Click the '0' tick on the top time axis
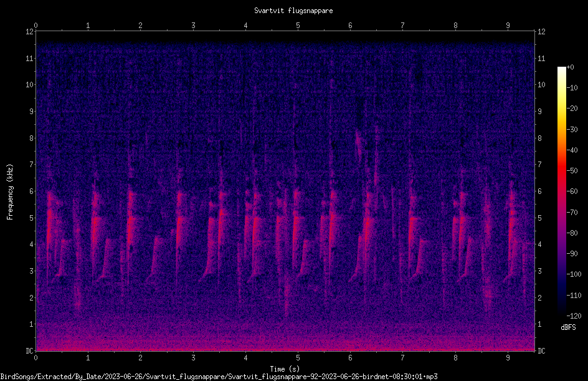Screen dimensions: 588x381 (36, 26)
